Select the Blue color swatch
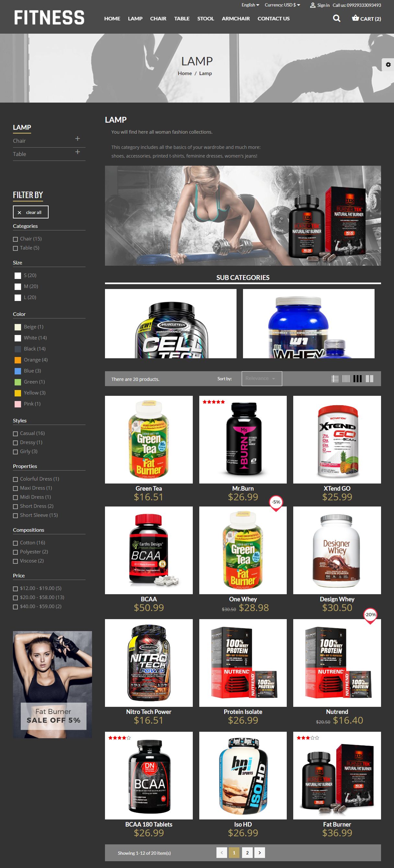 18,371
